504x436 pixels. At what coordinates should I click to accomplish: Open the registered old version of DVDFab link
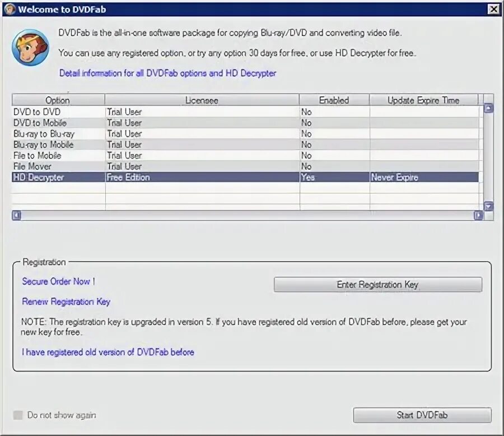tap(108, 352)
